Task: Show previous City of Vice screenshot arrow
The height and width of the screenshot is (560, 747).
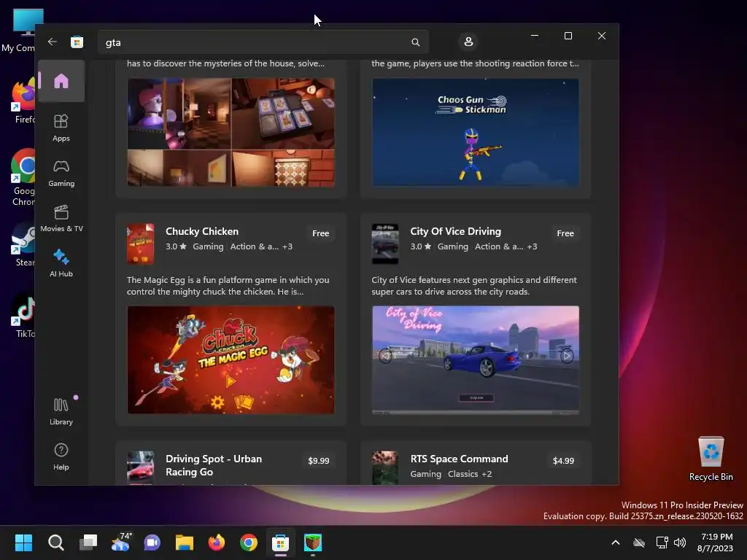Action: [385, 356]
